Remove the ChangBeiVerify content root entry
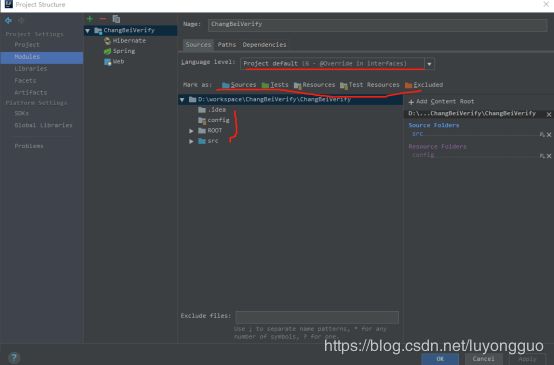The image size is (554, 365). (549, 114)
